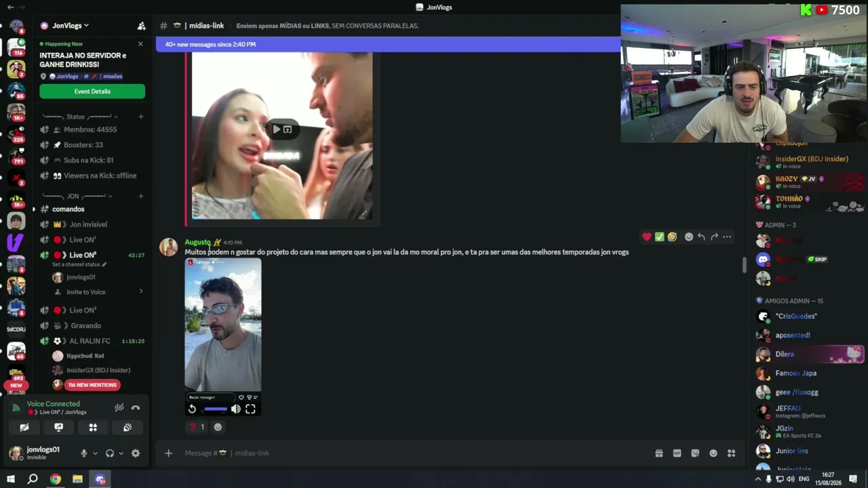Image resolution: width=868 pixels, height=488 pixels.
Task: Open the attachment plus menu
Action: (169, 453)
